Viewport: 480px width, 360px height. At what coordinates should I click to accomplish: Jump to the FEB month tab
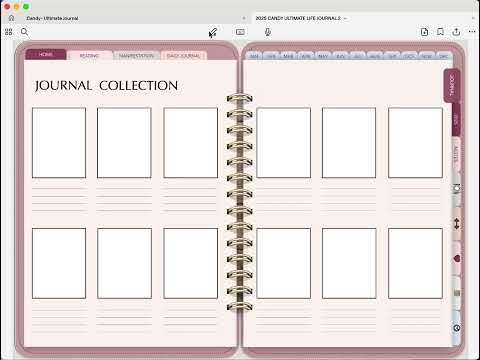click(x=271, y=56)
